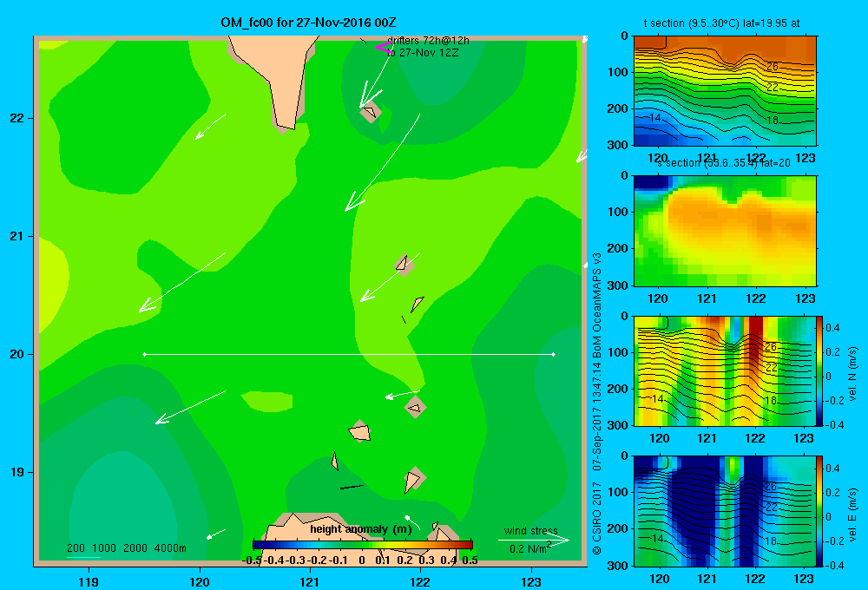Screen dimensions: 868x590
Task: Click the northward velocity section plot
Action: click(725, 370)
